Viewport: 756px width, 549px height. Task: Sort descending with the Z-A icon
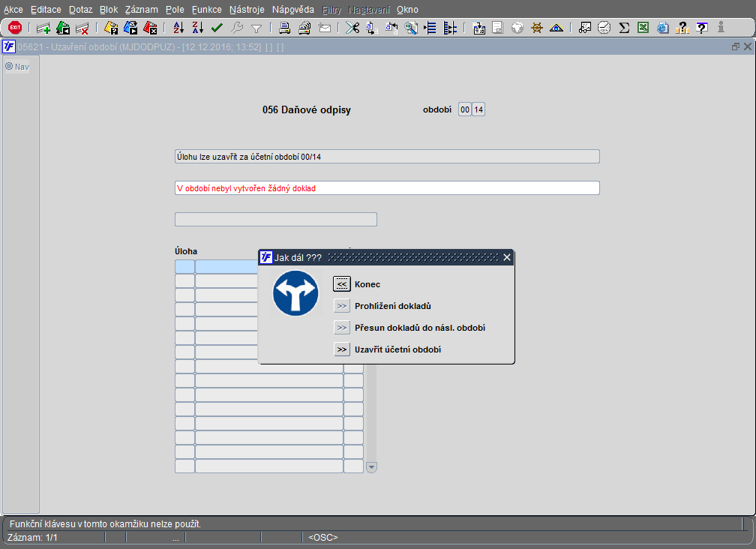click(x=198, y=28)
